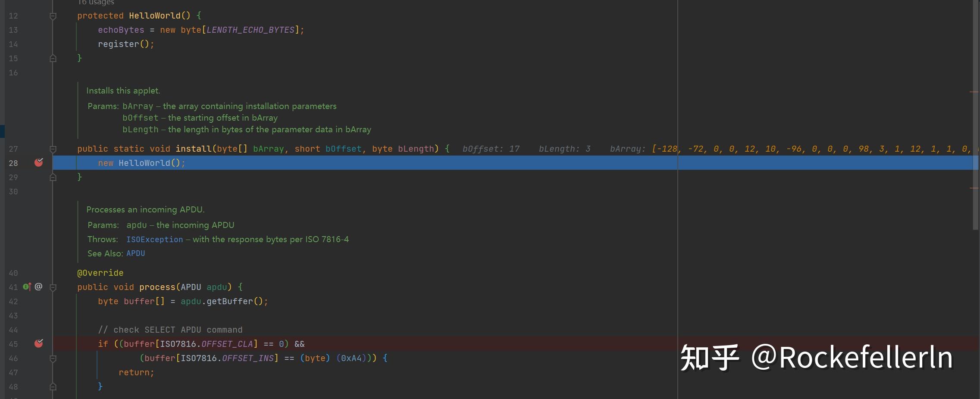Collapse the process method with line 41 fold arrow
The width and height of the screenshot is (980, 399).
coord(53,287)
